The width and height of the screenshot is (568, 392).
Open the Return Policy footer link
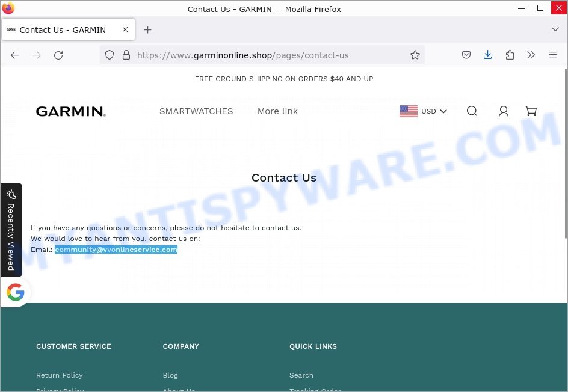point(60,375)
